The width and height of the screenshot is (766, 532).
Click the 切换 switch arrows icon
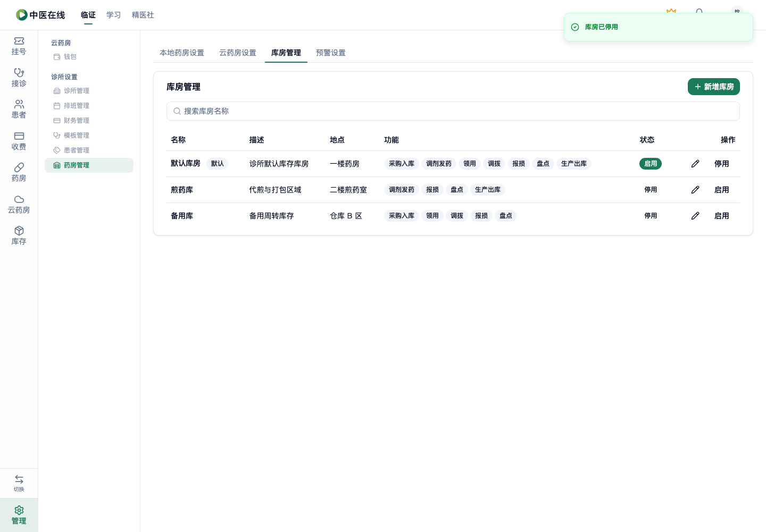click(x=19, y=479)
